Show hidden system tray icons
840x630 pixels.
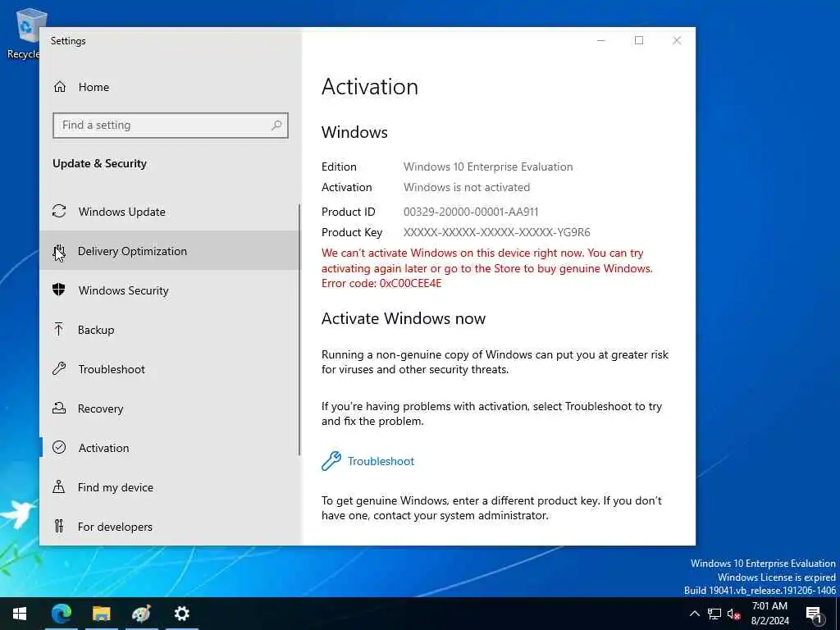[694, 614]
